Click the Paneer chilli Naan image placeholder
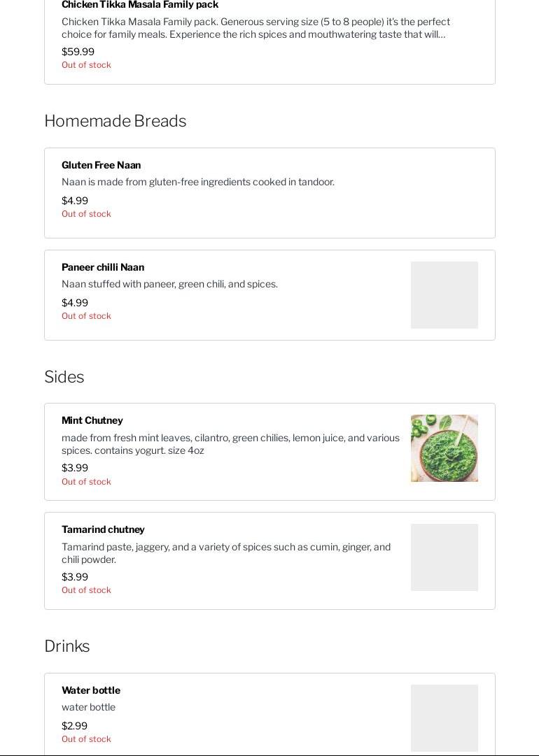Screen dimensions: 539x756 click(444, 295)
